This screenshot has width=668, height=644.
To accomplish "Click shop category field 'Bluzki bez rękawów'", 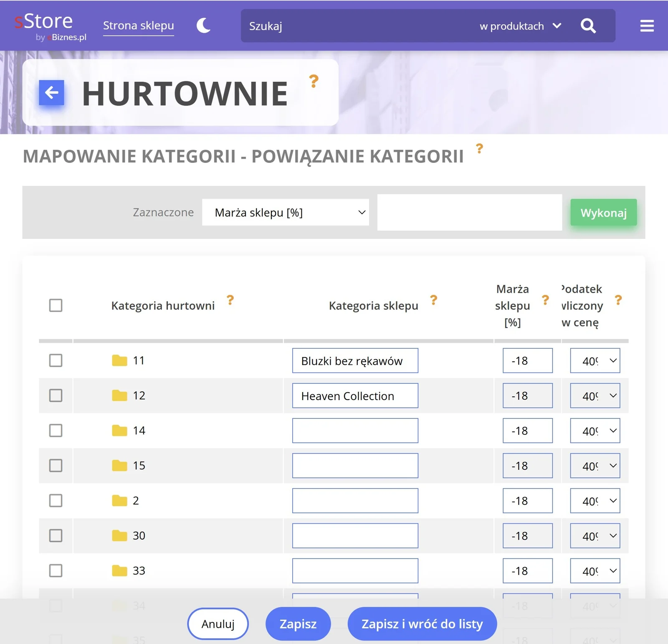I will [x=355, y=360].
